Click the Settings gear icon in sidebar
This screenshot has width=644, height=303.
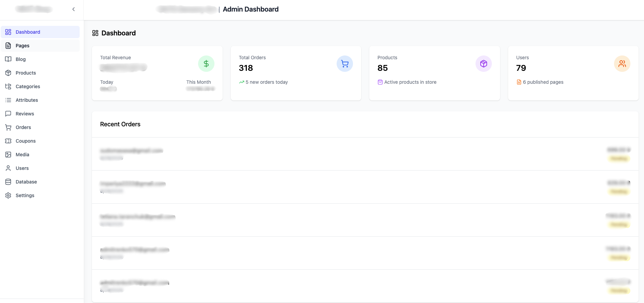8,195
